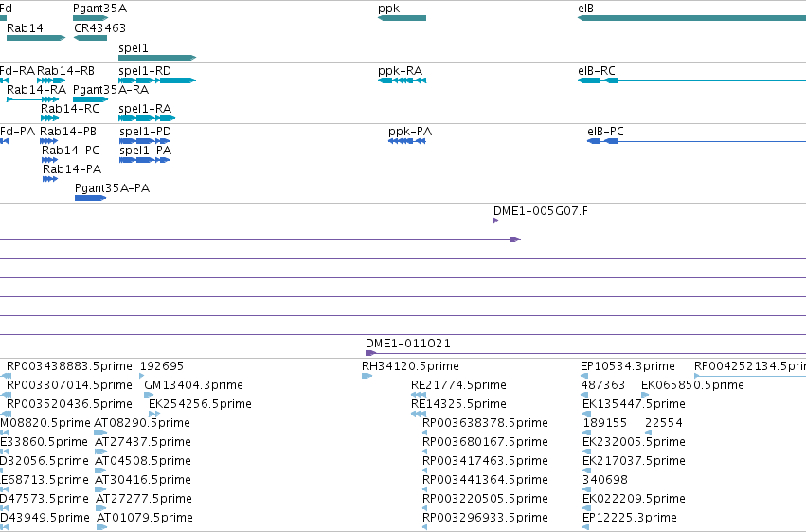Screen dimensions: 806x532
Task: Select the spel1-RA transcript
Action: (147, 118)
